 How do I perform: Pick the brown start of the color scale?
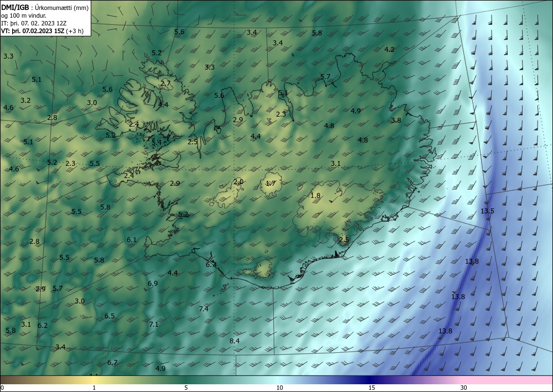pos(7,380)
